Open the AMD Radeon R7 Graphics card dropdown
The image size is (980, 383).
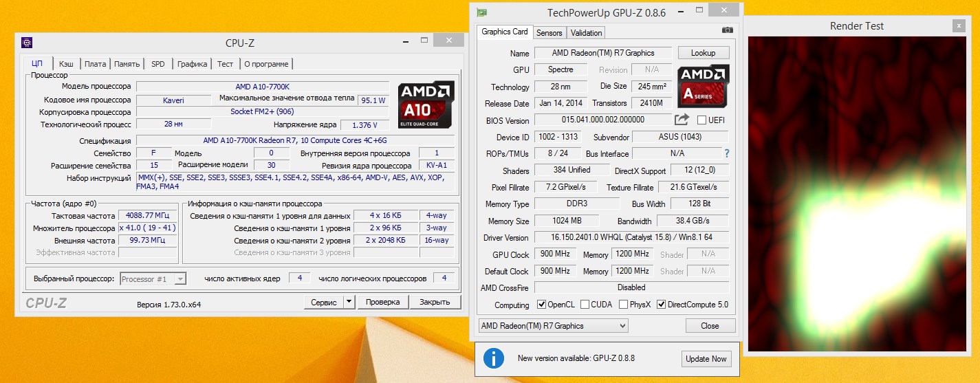click(x=554, y=326)
